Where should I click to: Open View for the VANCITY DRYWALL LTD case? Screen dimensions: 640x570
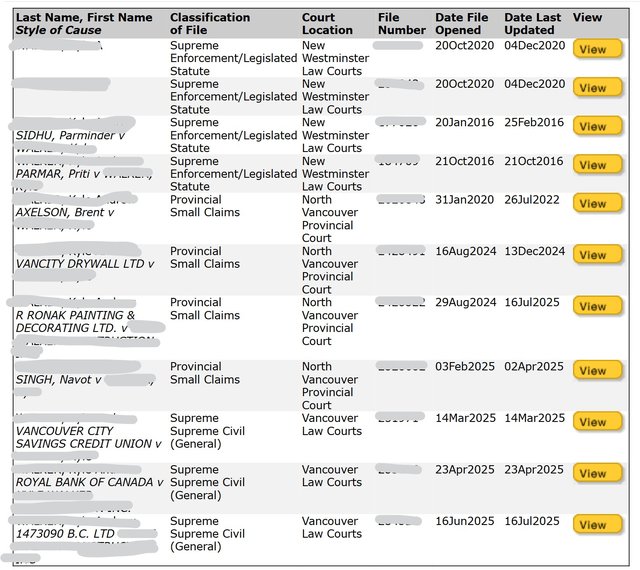pyautogui.click(x=598, y=255)
